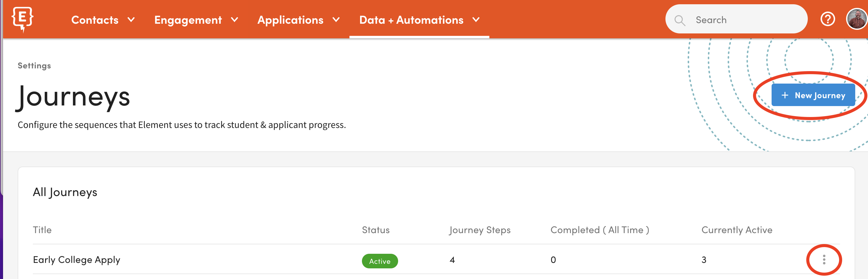Viewport: 868px width, 279px height.
Task: Click the Active status badge
Action: [380, 261]
